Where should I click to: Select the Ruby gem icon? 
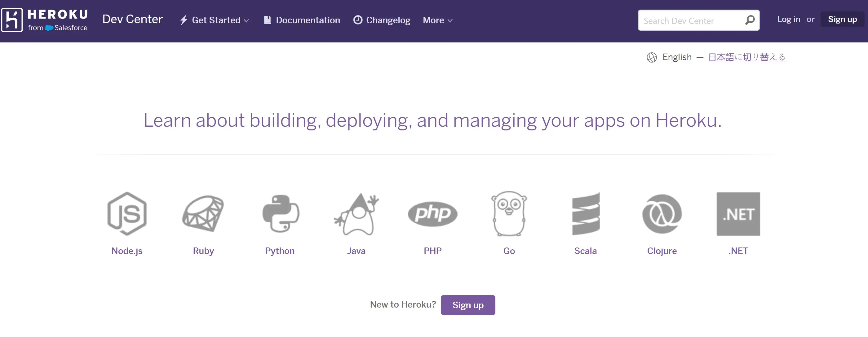(x=203, y=214)
